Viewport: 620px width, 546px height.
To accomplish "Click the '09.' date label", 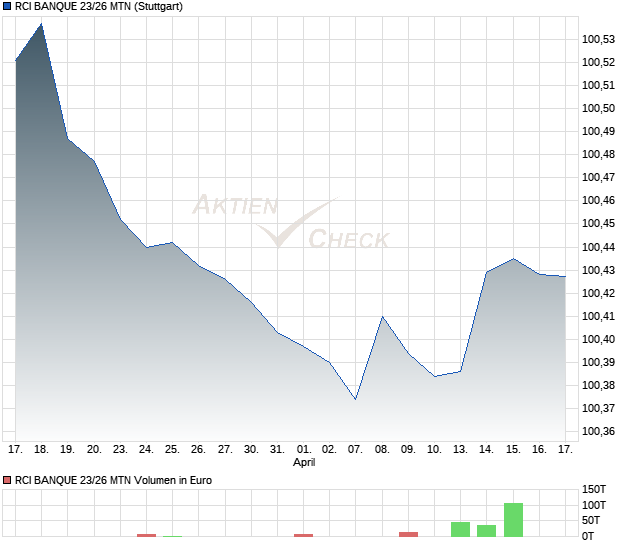I will click(x=408, y=450).
